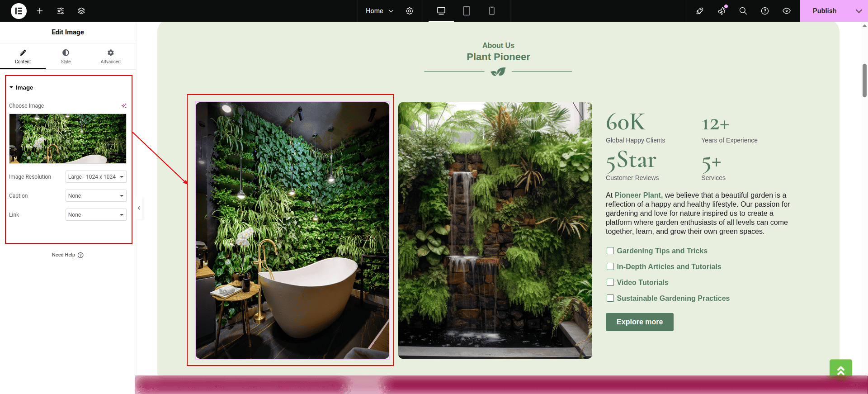Expand the Publish options arrow
Image resolution: width=868 pixels, height=394 pixels.
tap(859, 11)
